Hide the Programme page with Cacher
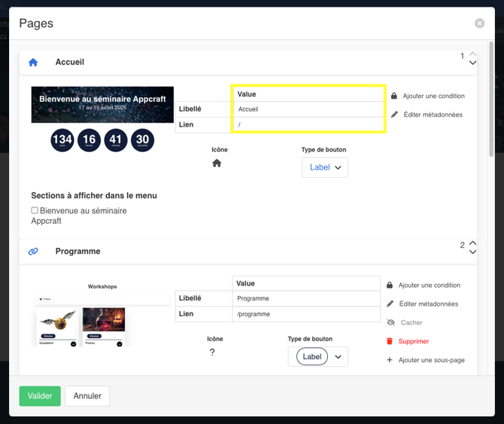The height and width of the screenshot is (424, 504). [411, 322]
